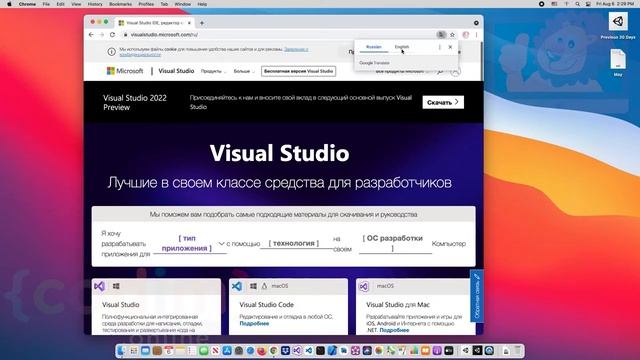Open the Trash in the Dock

click(518, 351)
